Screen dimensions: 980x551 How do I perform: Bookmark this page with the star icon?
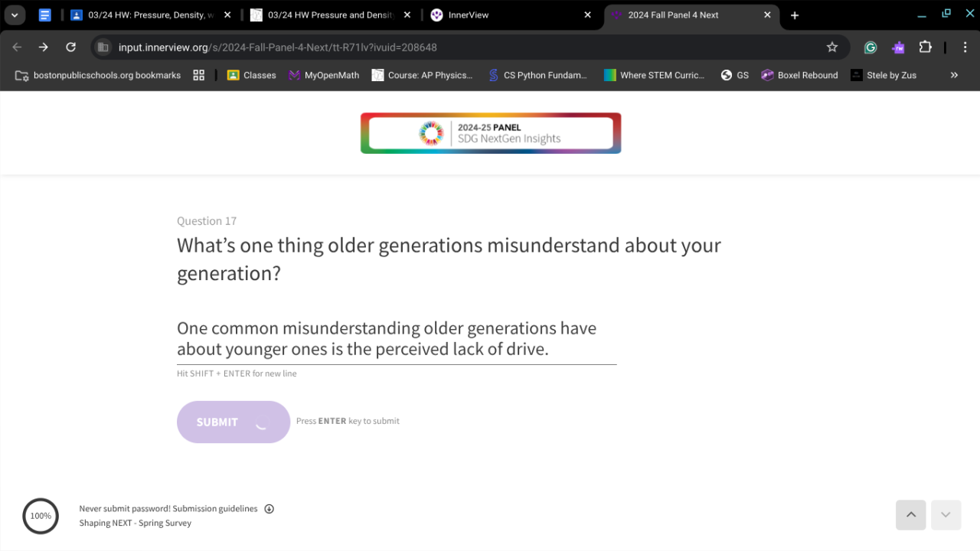click(832, 47)
